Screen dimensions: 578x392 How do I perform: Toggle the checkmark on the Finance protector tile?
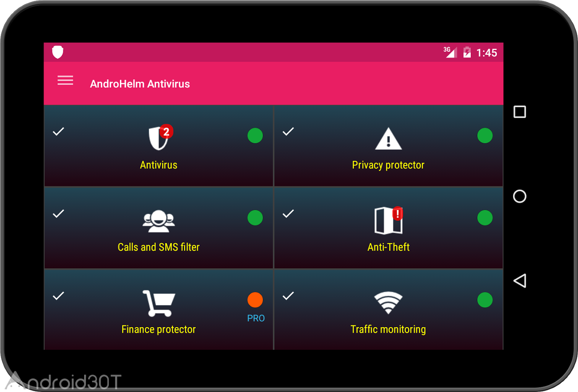pos(58,296)
